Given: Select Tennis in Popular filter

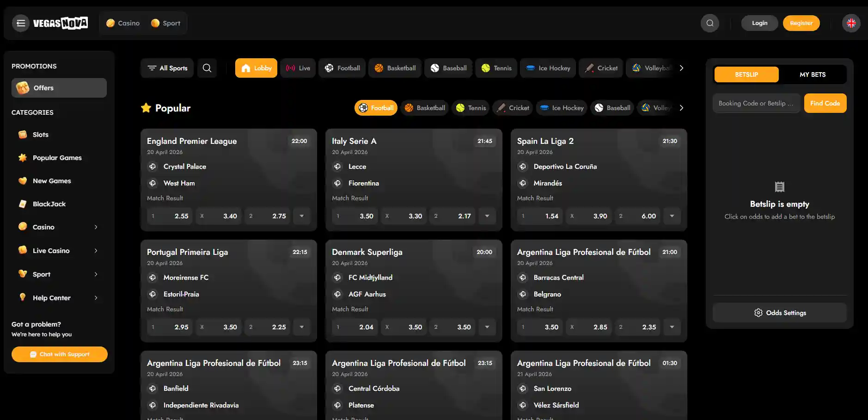Looking at the screenshot, I should (x=471, y=108).
